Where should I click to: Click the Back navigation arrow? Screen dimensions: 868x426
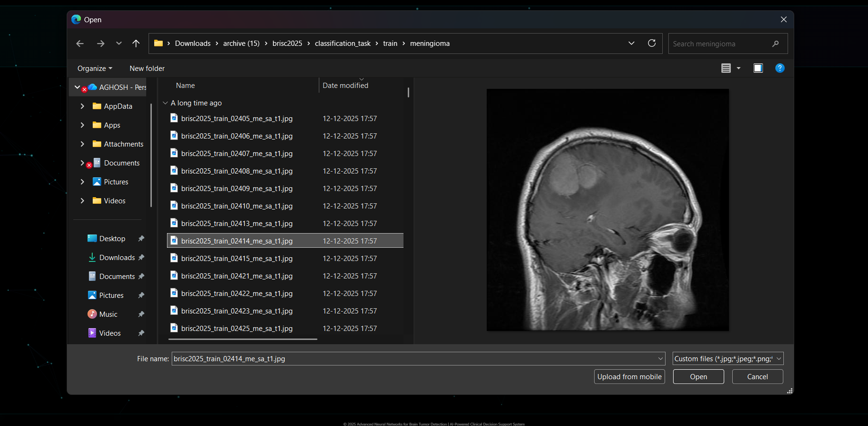80,43
